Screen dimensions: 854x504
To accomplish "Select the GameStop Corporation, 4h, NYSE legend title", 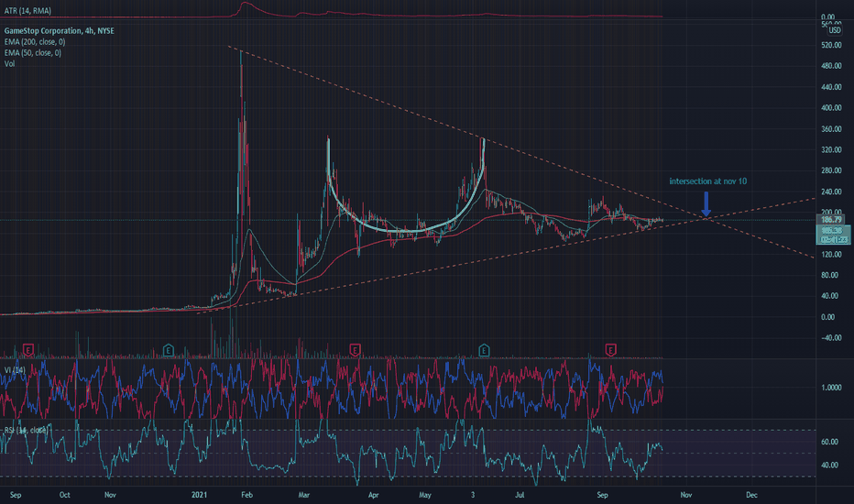I will click(x=60, y=31).
